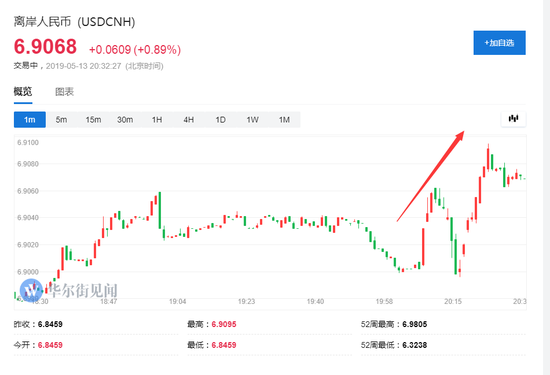The image size is (550, 375).
Task: Click the 52周最低 value 6.3238
Action: click(x=415, y=345)
